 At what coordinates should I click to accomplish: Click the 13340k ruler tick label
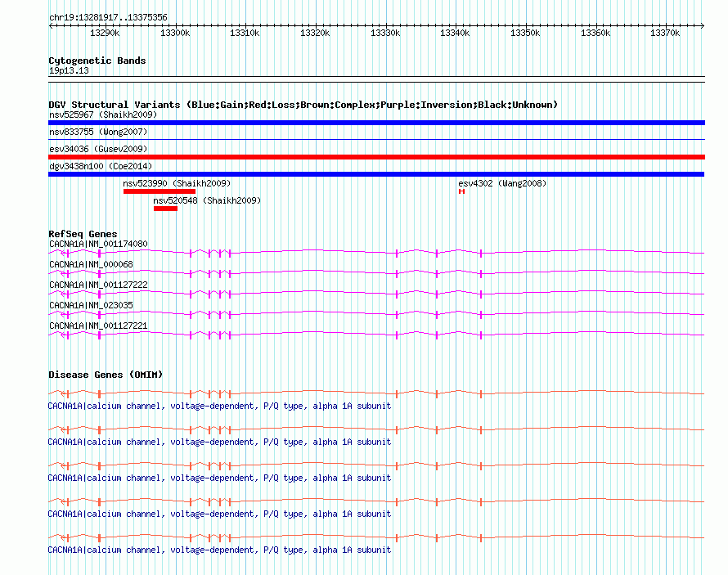click(455, 33)
